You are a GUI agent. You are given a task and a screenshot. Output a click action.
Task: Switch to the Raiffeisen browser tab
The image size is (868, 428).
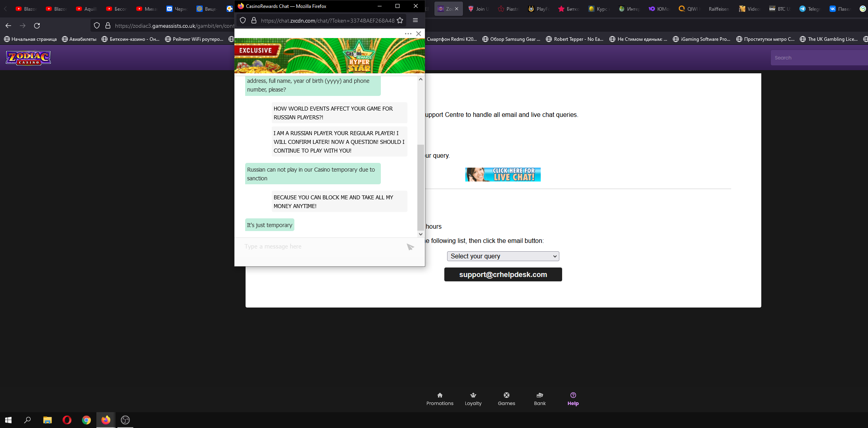pyautogui.click(x=718, y=9)
